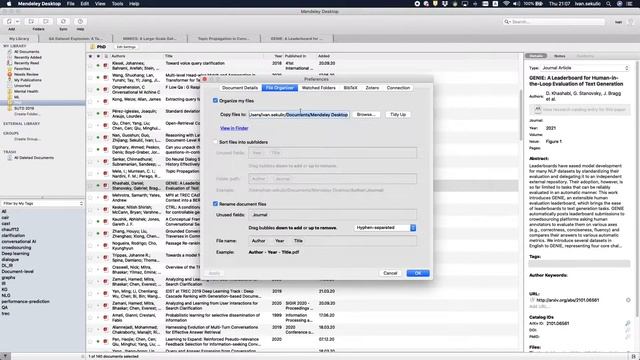Click the Wi-Fi icon in menu bar
Image resolution: width=640 pixels, height=360 pixels.
[x=506, y=4]
